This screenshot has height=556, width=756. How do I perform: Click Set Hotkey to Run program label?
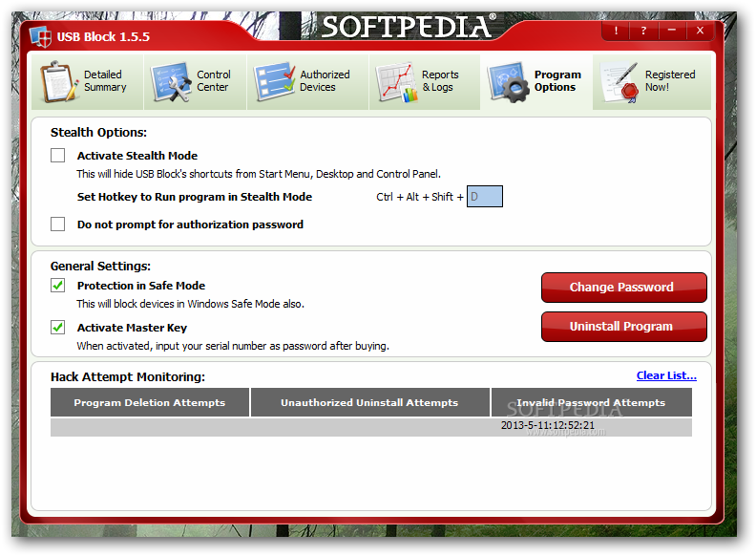pyautogui.click(x=195, y=197)
